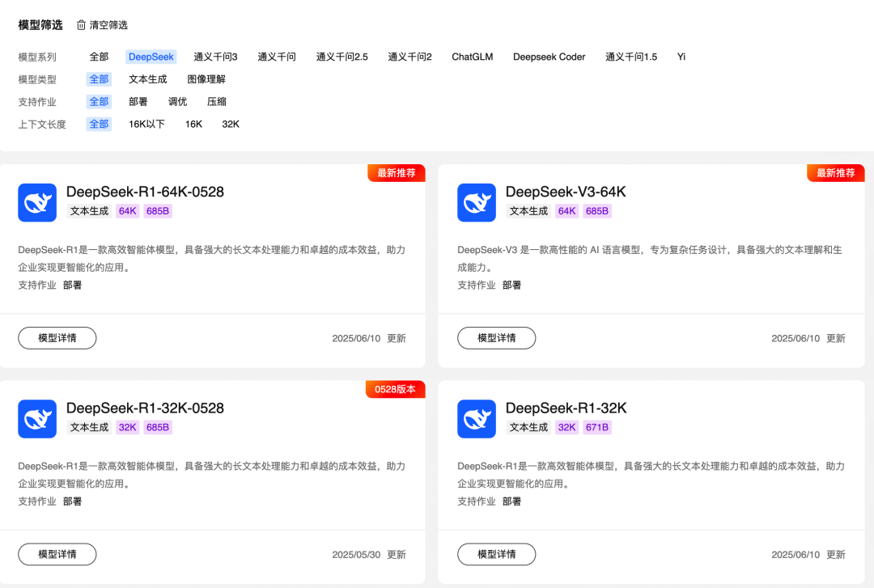Image resolution: width=874 pixels, height=588 pixels.
Task: Open 模型详情 for DeepSeek-R1-32K
Action: point(497,554)
